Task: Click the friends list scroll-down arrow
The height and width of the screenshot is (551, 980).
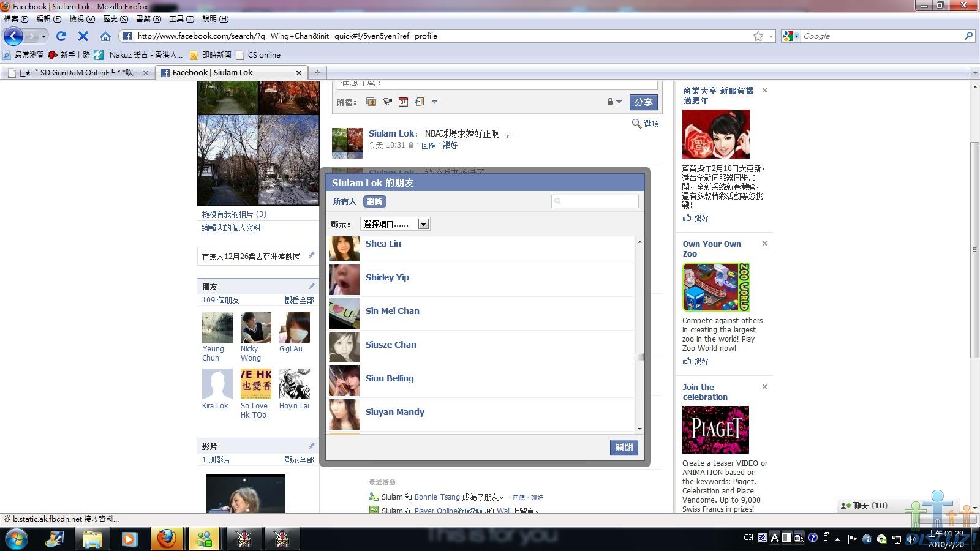Action: 639,429
